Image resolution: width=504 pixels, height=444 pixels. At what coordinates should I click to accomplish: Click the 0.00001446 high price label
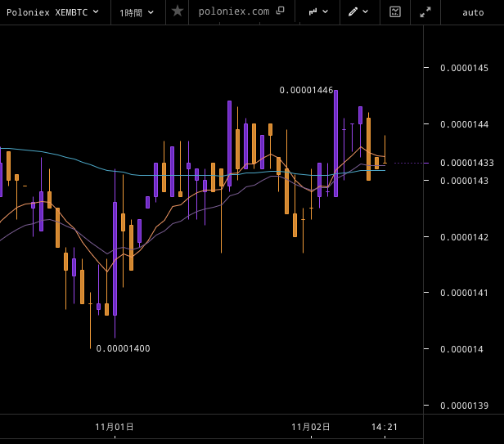306,90
